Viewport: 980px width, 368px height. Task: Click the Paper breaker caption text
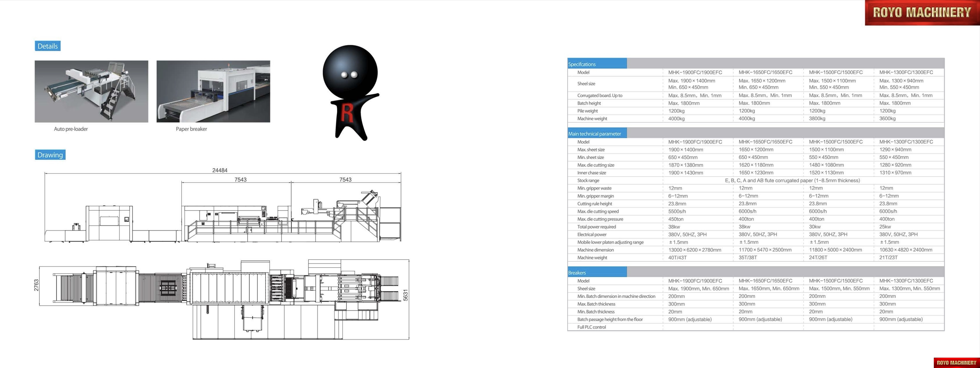pos(191,129)
